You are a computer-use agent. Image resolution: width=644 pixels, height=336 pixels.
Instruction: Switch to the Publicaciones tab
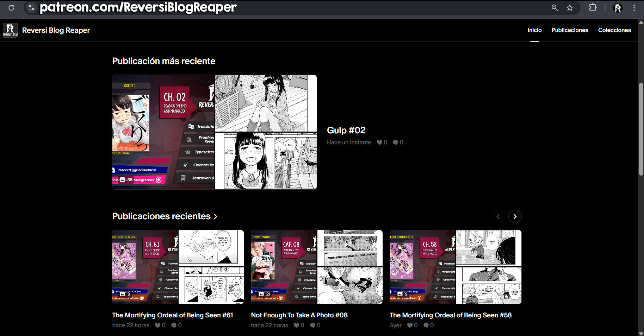tap(570, 30)
